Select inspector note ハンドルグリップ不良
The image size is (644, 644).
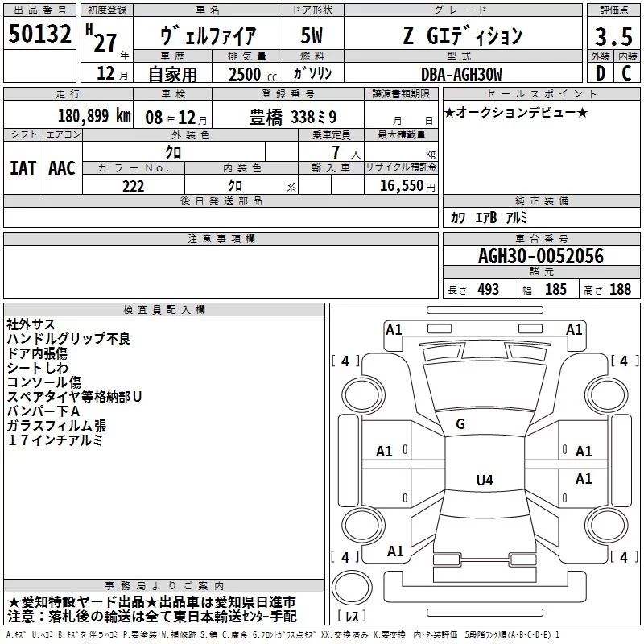coord(68,338)
